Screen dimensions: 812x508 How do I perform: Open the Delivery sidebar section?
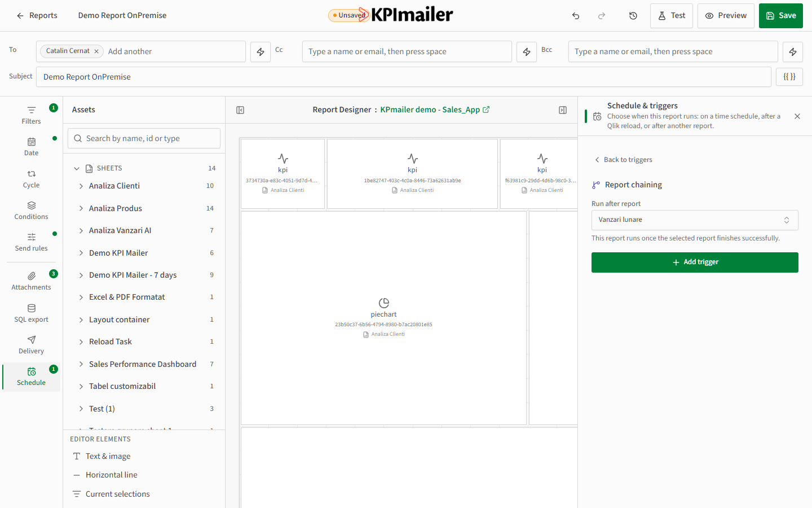pyautogui.click(x=32, y=345)
